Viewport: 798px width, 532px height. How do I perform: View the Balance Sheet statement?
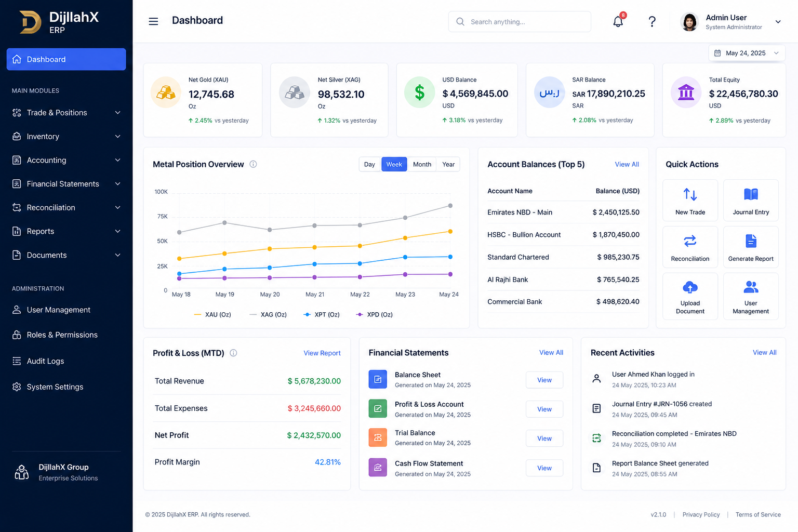coord(544,380)
